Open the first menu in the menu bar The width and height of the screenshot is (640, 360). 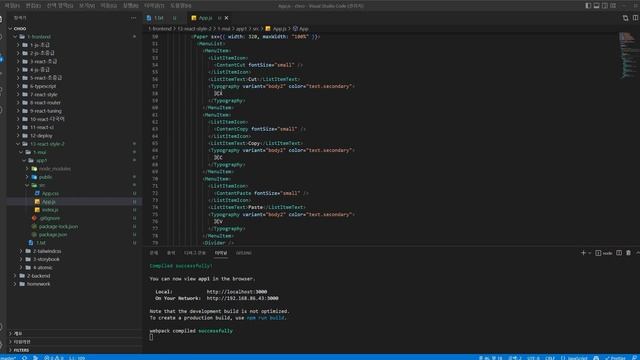click(12, 6)
